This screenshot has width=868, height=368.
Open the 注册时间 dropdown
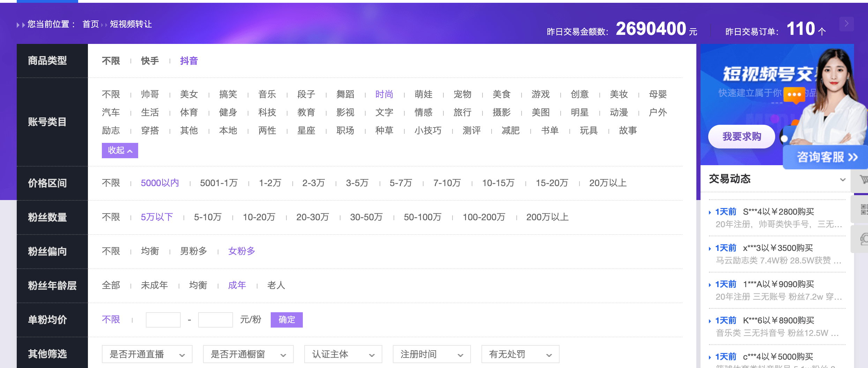point(431,354)
